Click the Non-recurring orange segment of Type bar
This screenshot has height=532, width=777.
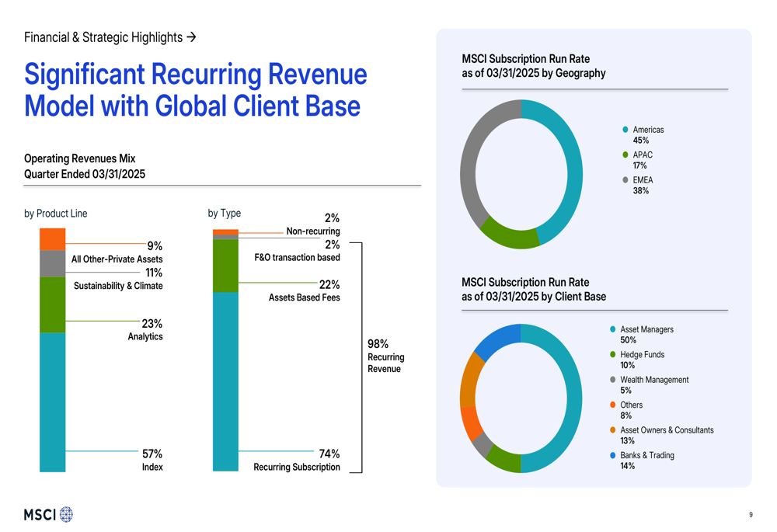coord(225,231)
